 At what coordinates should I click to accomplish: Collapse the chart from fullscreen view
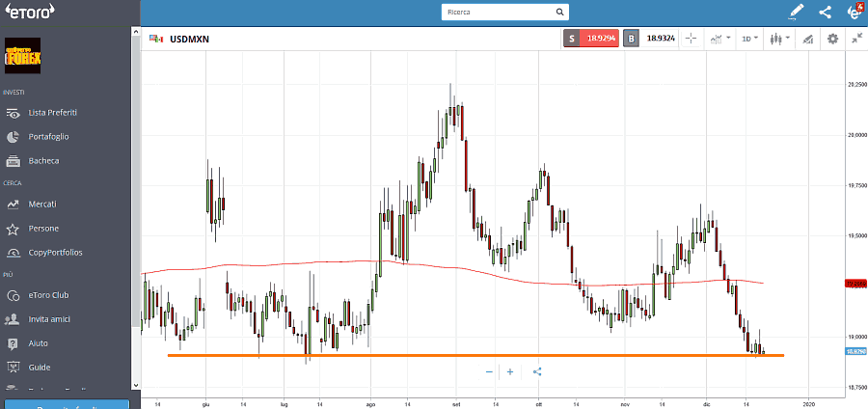[856, 39]
